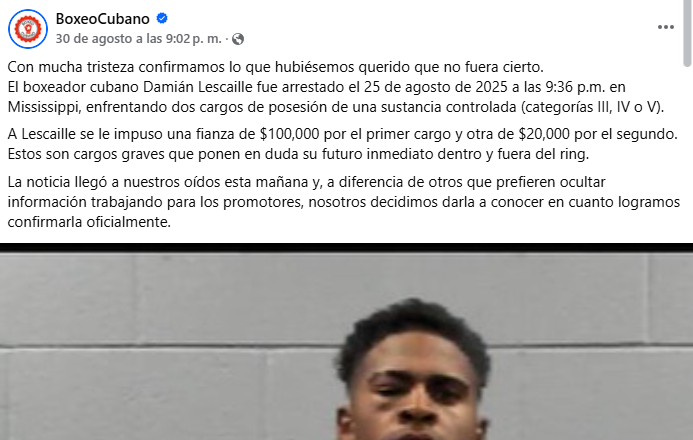Click the paragraph starting 'La noticia llegó'

coord(343,202)
